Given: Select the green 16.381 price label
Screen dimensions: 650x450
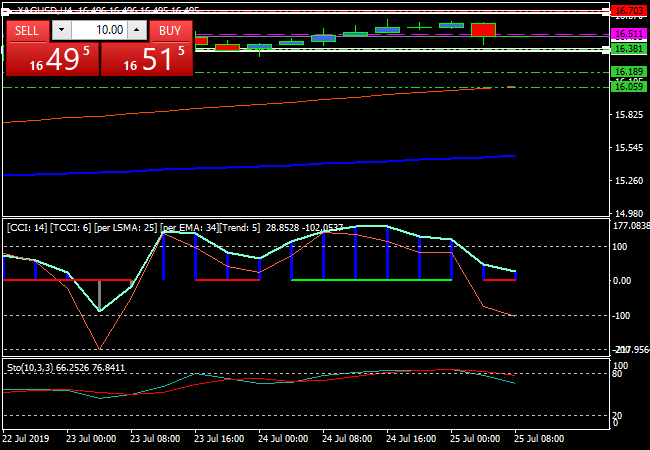Looking at the screenshot, I should pyautogui.click(x=627, y=48).
